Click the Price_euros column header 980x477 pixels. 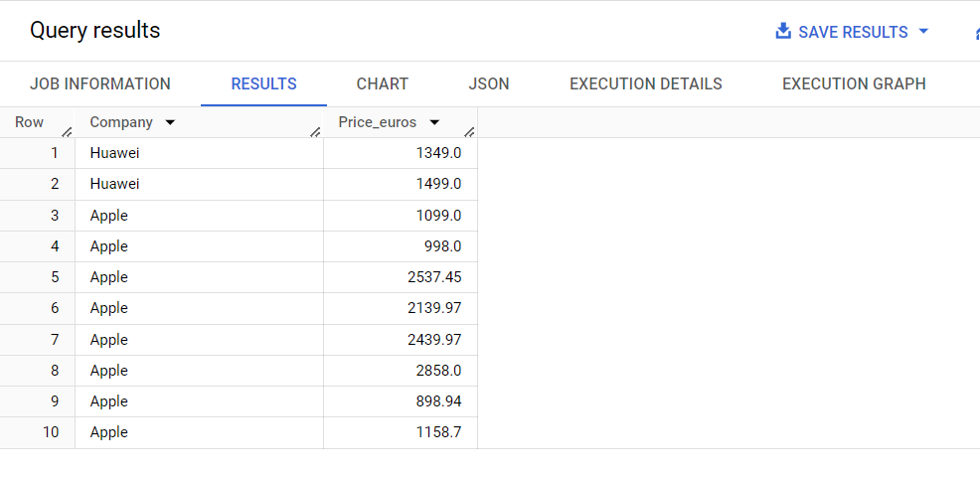tap(378, 122)
